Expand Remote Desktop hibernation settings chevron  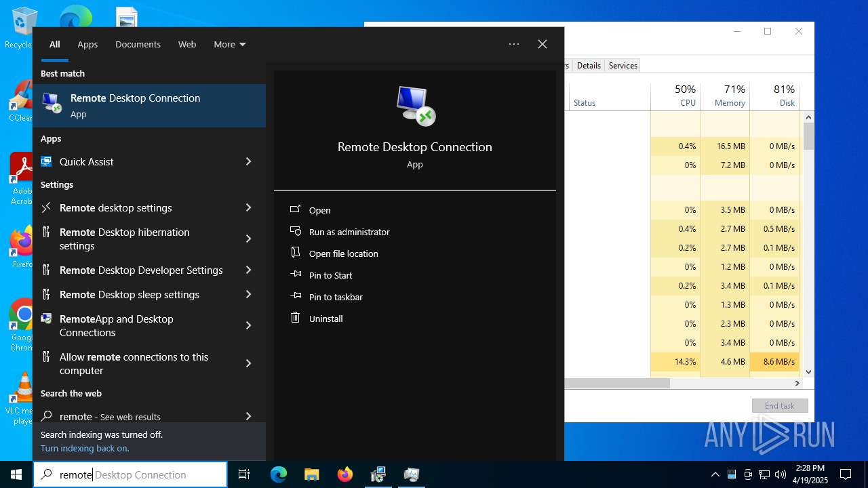coord(248,239)
